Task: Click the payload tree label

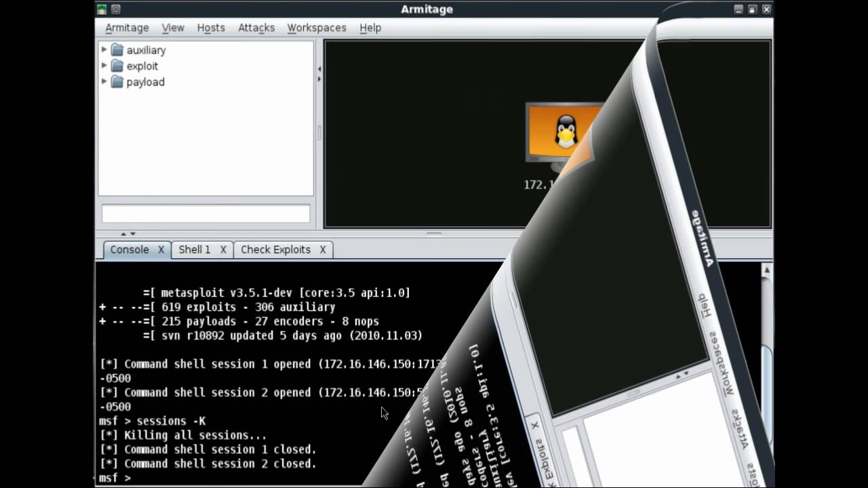Action: coord(145,82)
